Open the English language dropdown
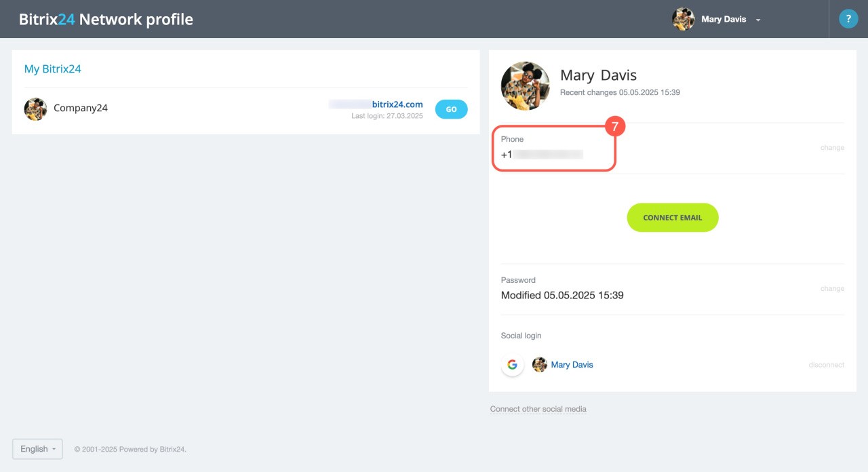868x472 pixels. (37, 449)
